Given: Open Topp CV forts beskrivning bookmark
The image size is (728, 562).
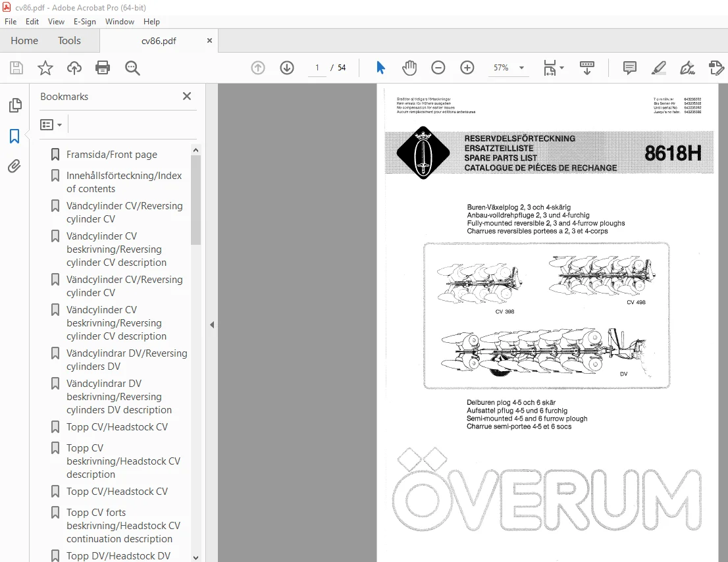Looking at the screenshot, I should click(123, 525).
